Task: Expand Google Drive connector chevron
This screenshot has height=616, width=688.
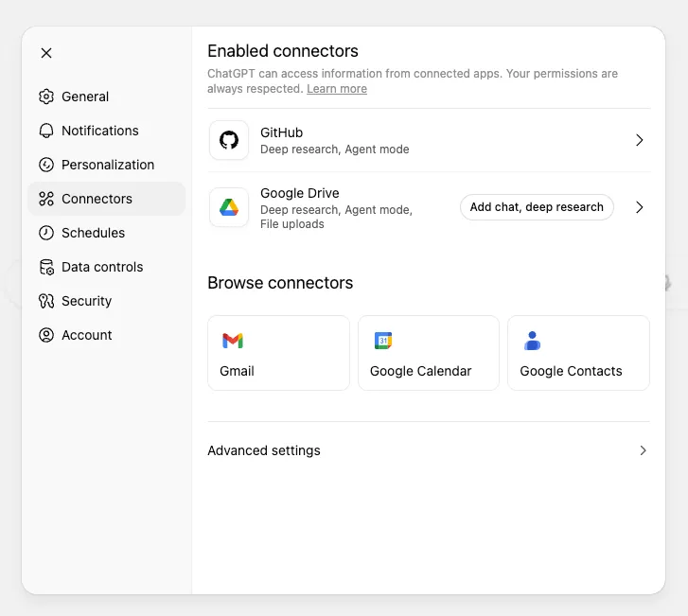Action: [640, 207]
